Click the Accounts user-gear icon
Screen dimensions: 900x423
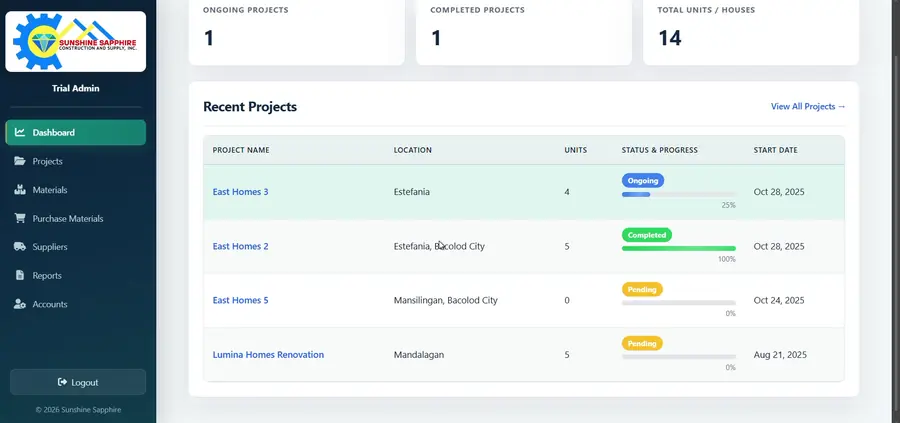coord(20,304)
